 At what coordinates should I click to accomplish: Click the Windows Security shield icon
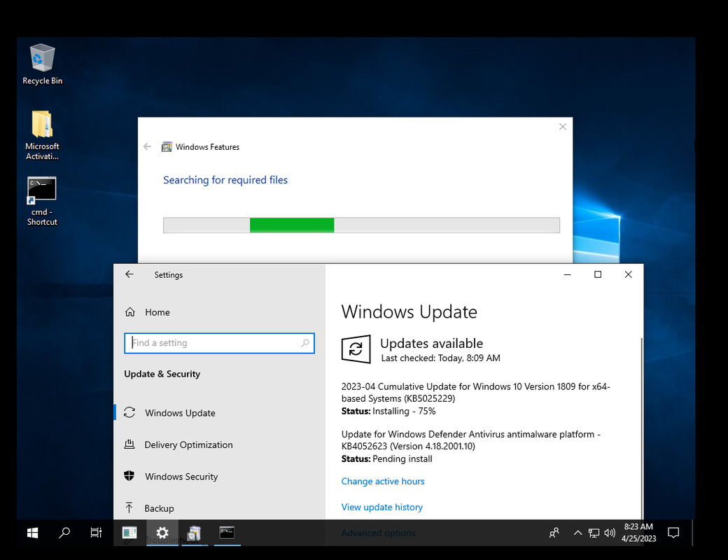pyautogui.click(x=129, y=476)
